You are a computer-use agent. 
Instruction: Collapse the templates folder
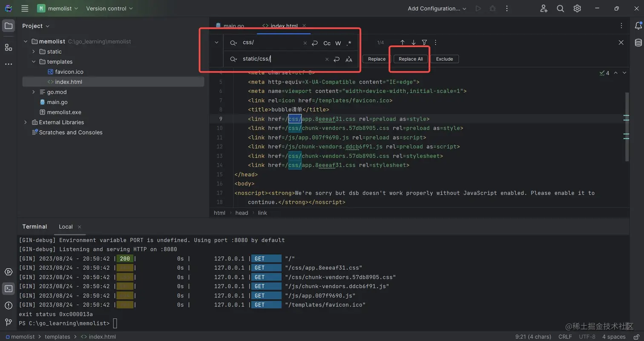[x=34, y=62]
